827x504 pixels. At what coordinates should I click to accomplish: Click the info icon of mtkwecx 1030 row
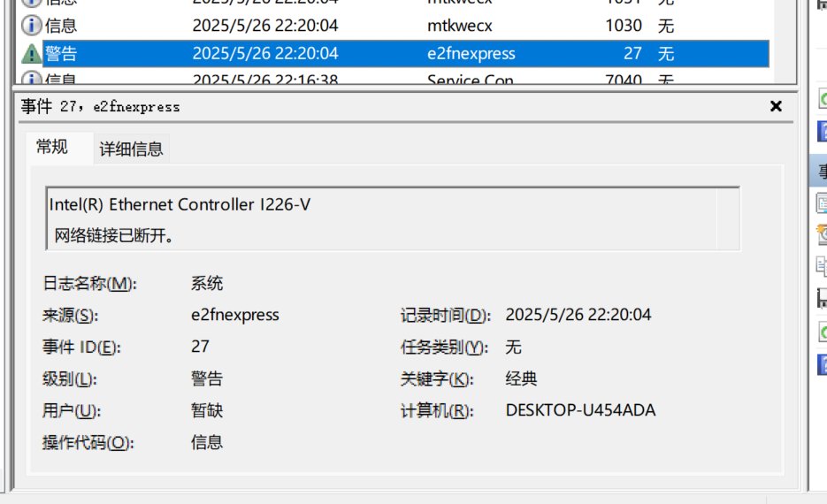(x=31, y=26)
